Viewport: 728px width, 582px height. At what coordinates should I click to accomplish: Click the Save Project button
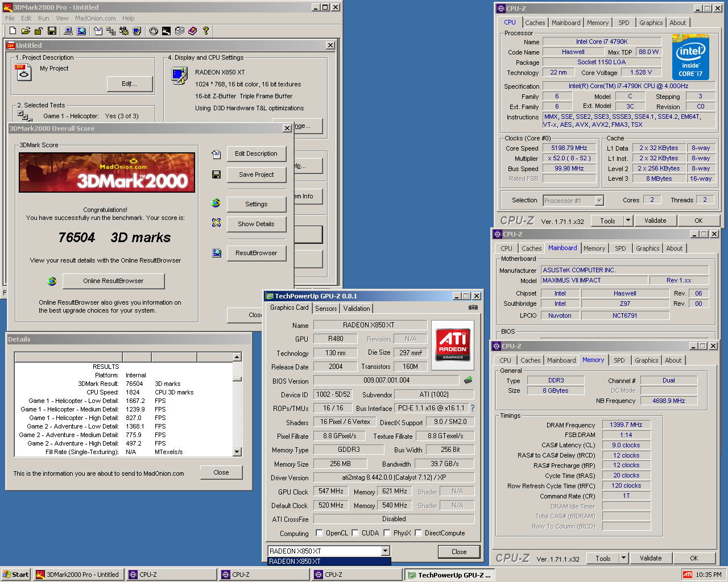(x=256, y=174)
